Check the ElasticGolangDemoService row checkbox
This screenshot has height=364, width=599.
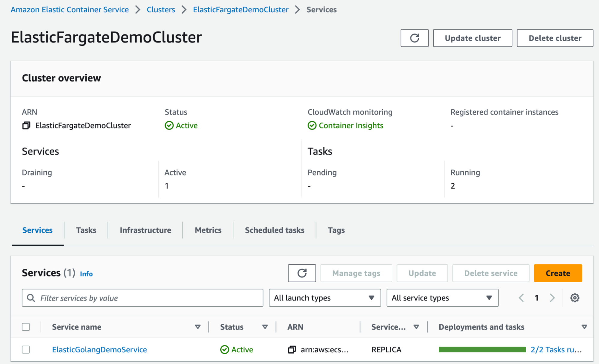(26, 350)
